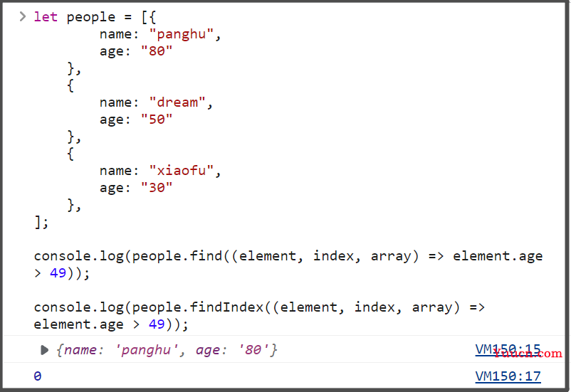This screenshot has width=571, height=392.
Task: Click the logged age '80' in output
Action: pos(253,350)
